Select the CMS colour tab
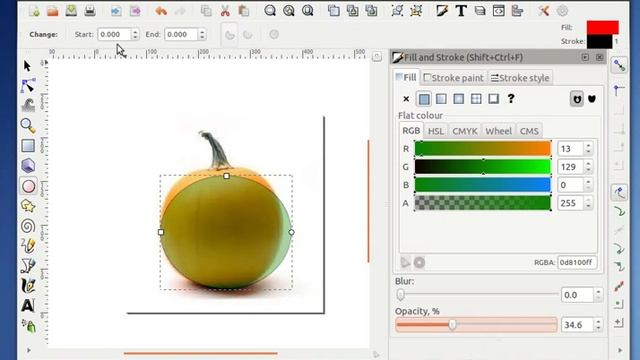The width and height of the screenshot is (640, 360). tap(529, 131)
